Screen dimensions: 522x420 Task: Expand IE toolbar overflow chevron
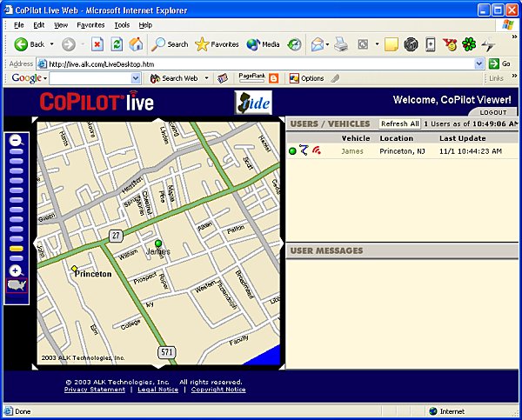(514, 37)
